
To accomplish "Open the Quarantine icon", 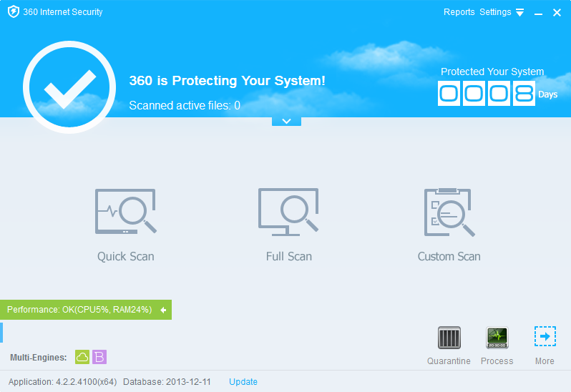I will (449, 338).
